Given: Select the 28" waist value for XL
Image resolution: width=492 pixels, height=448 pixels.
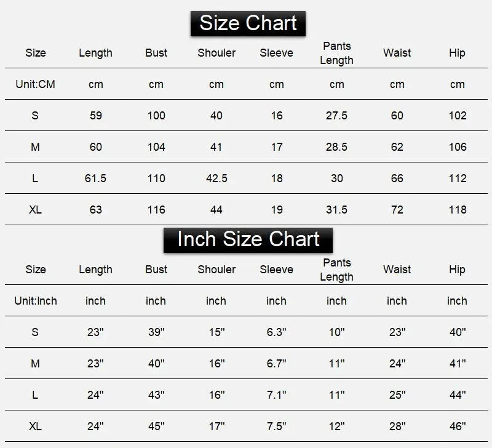Looking at the screenshot, I should 397,426.
